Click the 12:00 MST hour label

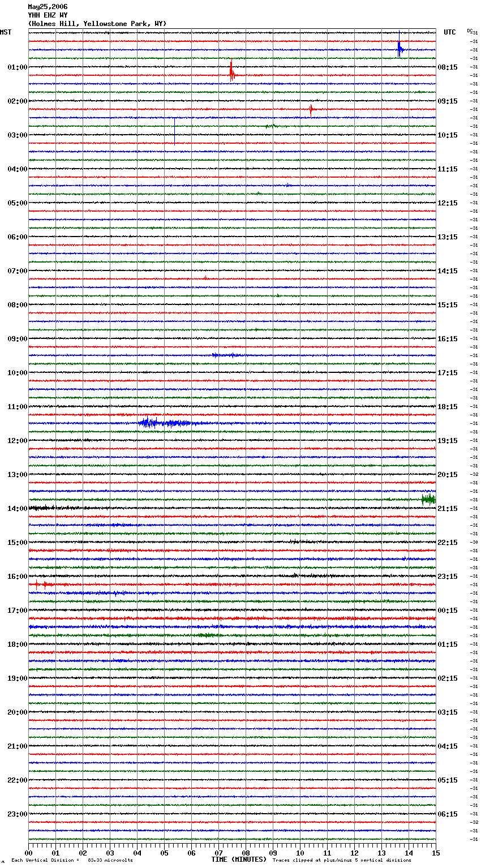point(18,441)
